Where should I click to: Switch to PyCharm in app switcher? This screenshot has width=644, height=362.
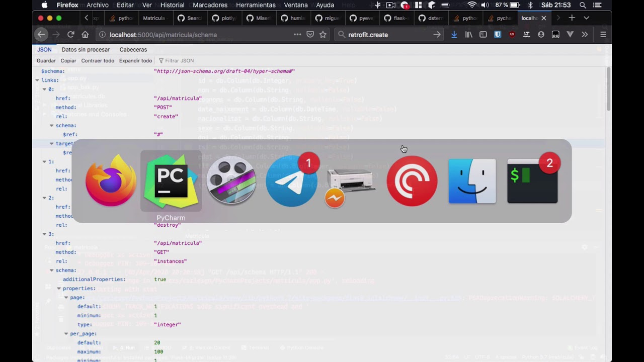tap(171, 181)
